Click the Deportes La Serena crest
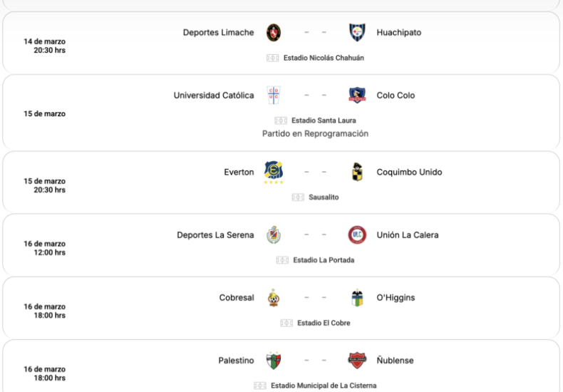563x392 pixels. (x=274, y=235)
